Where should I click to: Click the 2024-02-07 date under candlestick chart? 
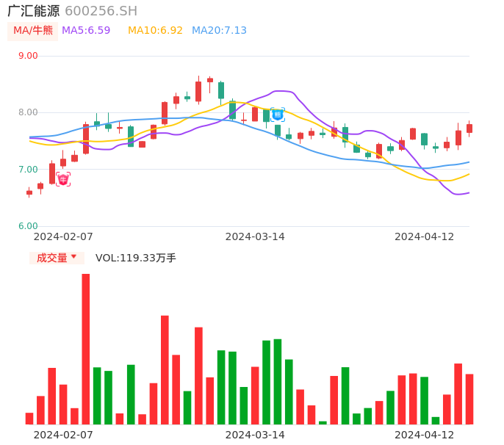[63, 236]
